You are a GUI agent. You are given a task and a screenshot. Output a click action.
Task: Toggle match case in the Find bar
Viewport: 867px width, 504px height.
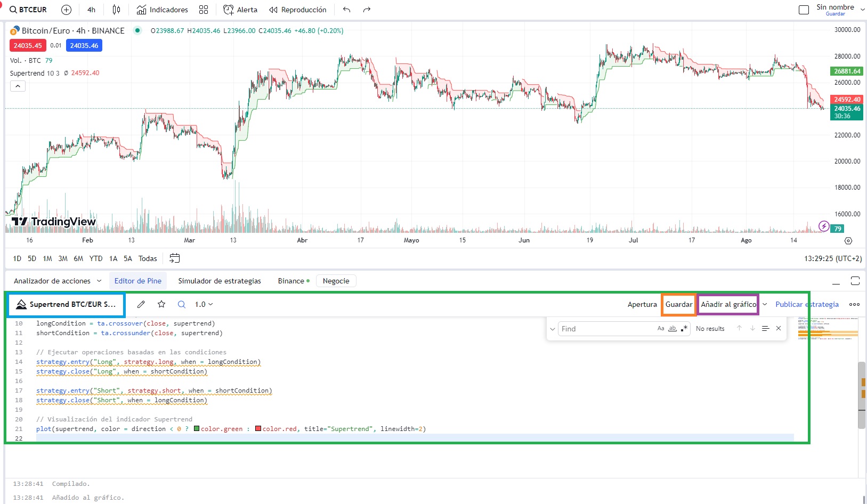coord(660,328)
